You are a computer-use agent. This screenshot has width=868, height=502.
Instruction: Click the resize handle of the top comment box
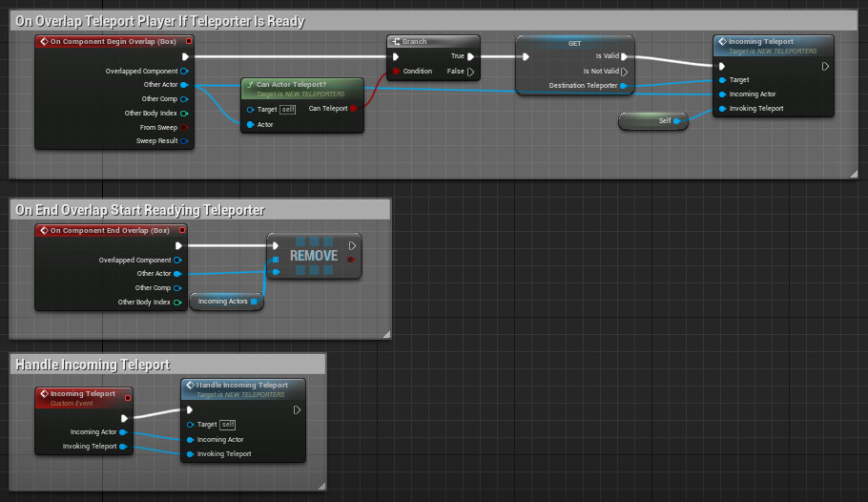pos(854,174)
